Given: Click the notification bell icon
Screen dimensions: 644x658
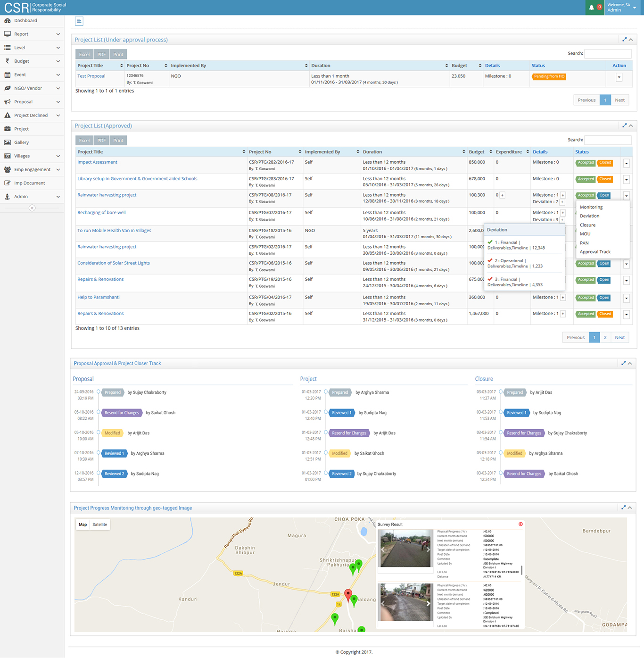Looking at the screenshot, I should tap(592, 8).
